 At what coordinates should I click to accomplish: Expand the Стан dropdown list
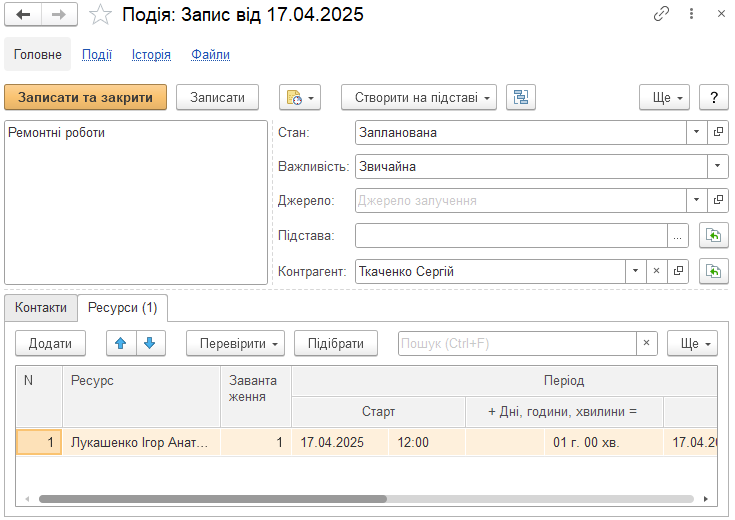(x=697, y=133)
